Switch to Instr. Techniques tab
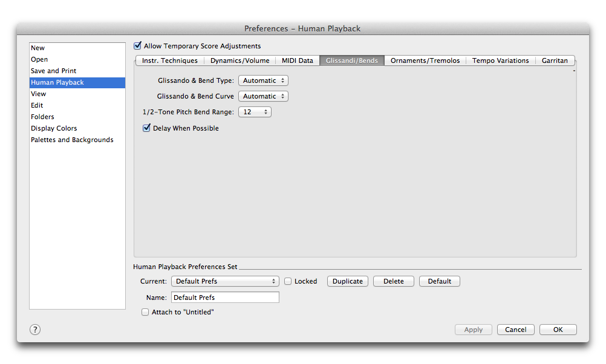Image resolution: width=606 pixels, height=364 pixels. tap(169, 60)
